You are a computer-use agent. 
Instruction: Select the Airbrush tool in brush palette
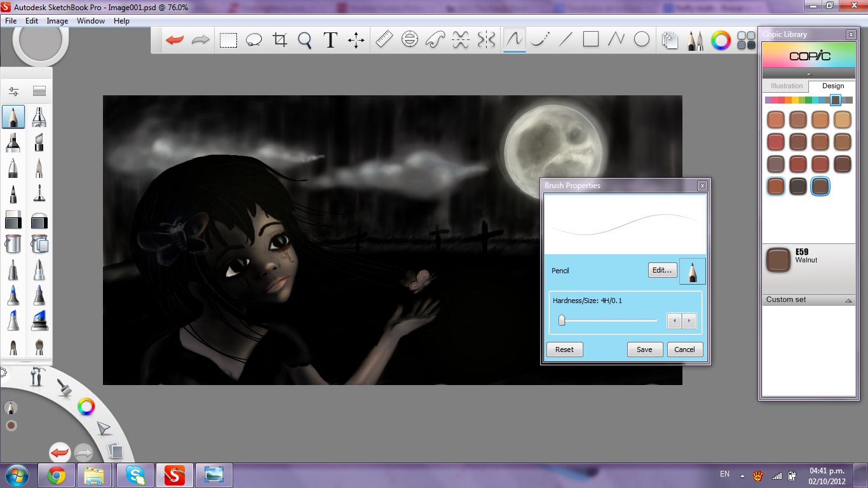39,117
